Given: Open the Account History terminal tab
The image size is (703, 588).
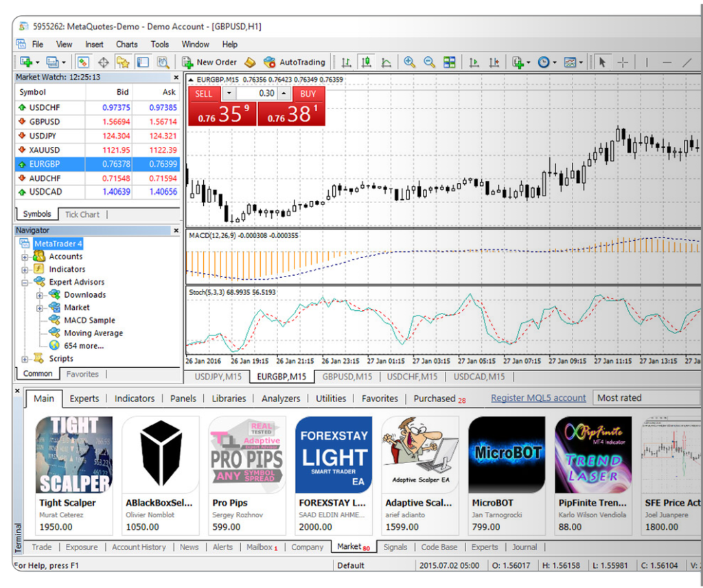Looking at the screenshot, I should click(139, 548).
